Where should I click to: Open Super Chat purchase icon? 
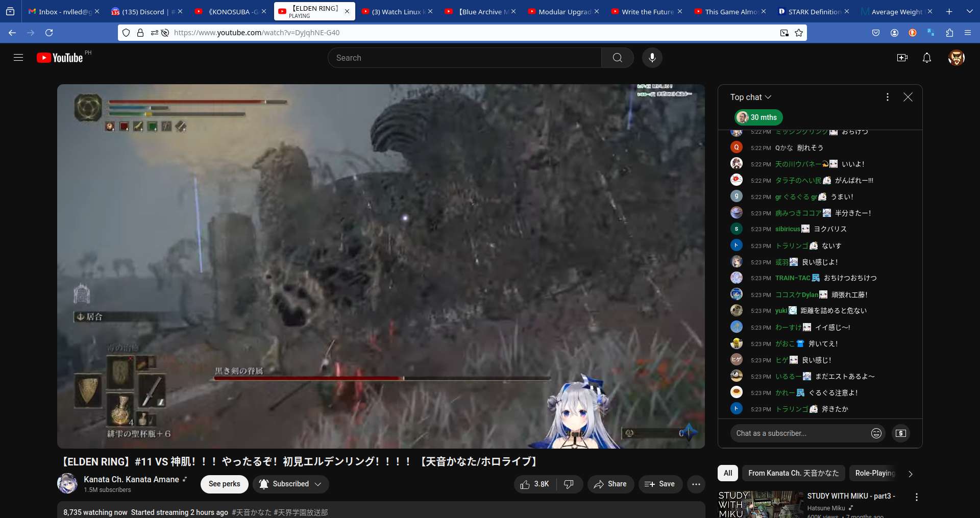901,433
